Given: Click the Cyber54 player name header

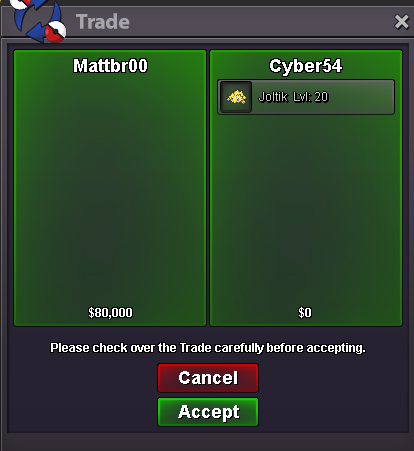Looking at the screenshot, I should pyautogui.click(x=306, y=66).
